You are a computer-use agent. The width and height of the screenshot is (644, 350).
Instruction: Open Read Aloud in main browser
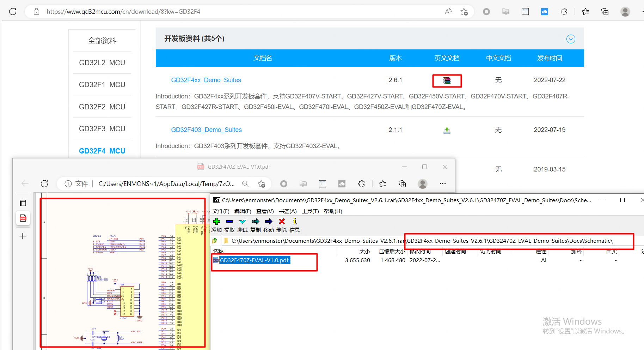448,12
